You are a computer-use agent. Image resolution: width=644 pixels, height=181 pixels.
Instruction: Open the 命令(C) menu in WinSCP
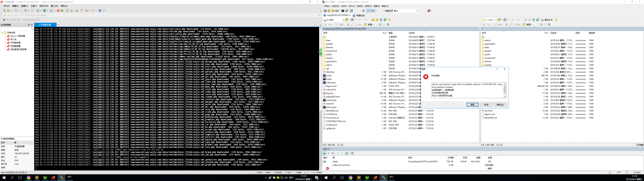click(352, 6)
